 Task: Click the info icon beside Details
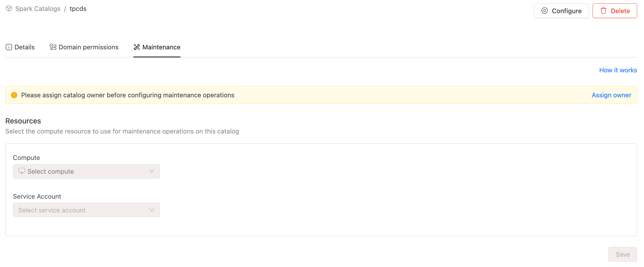[9, 47]
